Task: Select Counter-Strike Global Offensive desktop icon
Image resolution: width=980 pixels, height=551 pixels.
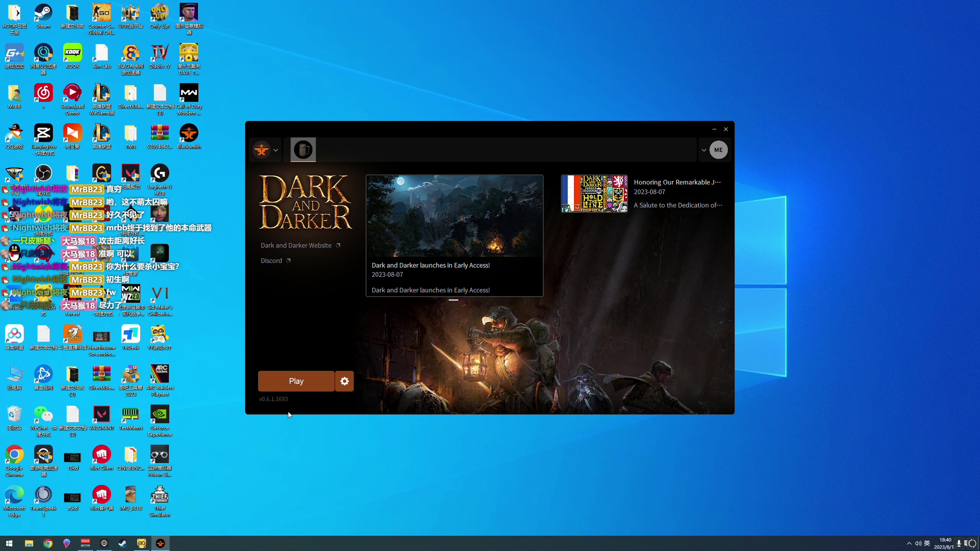Action: point(101,19)
